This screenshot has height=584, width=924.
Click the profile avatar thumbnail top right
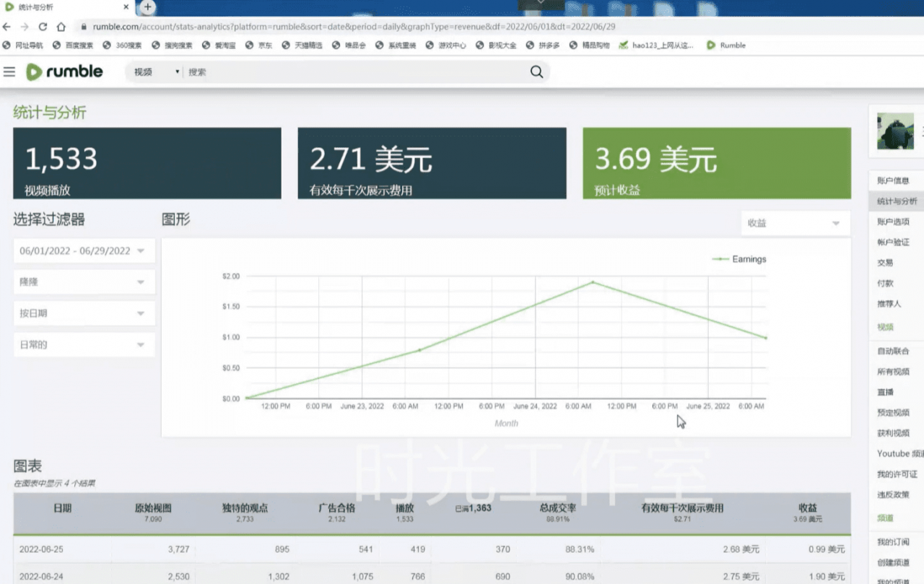pyautogui.click(x=895, y=132)
